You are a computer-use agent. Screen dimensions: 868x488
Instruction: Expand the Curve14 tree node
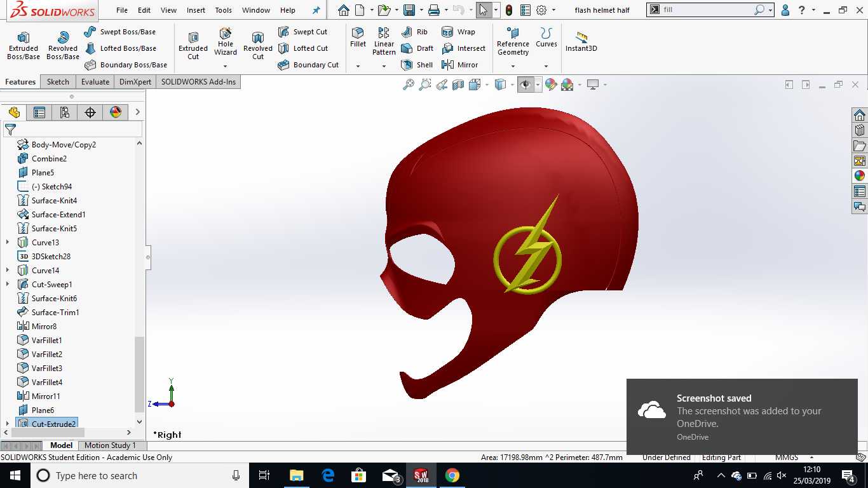coord(8,271)
